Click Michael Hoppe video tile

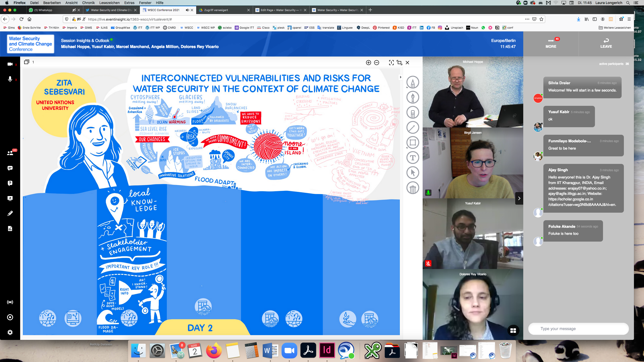coord(473,92)
